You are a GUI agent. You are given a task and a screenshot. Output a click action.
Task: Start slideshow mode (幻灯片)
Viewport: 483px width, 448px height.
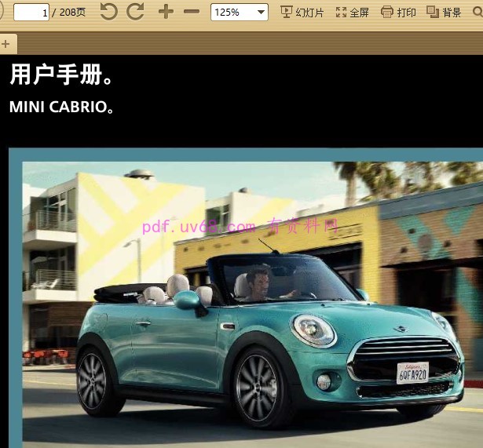pyautogui.click(x=302, y=13)
